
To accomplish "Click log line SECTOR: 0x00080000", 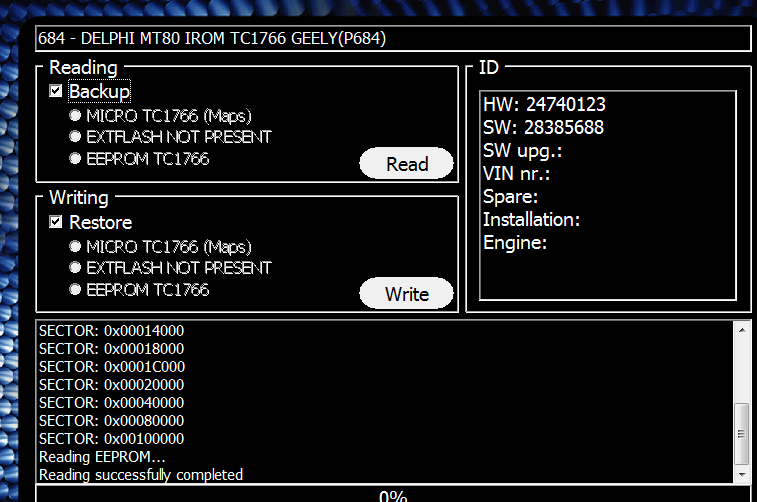I will point(112,420).
